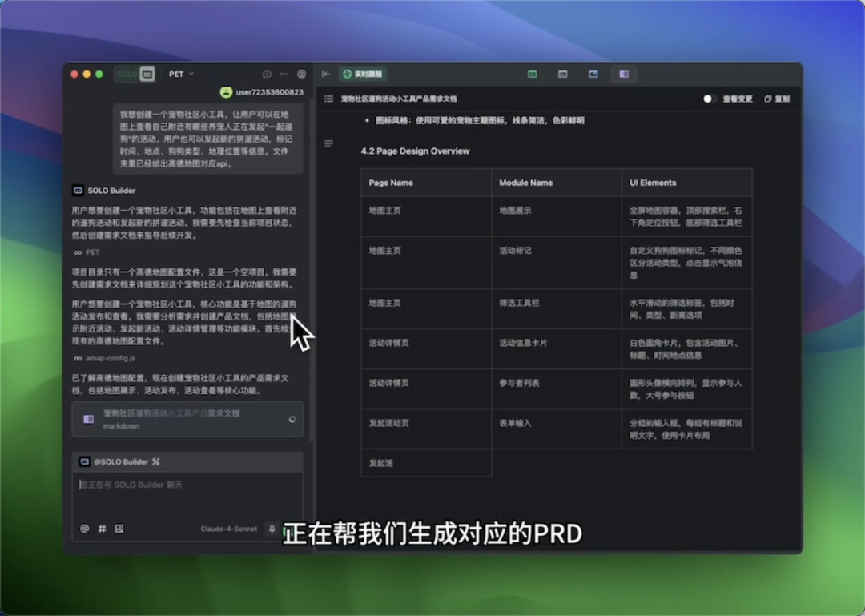Click the attach image icon

click(x=119, y=529)
